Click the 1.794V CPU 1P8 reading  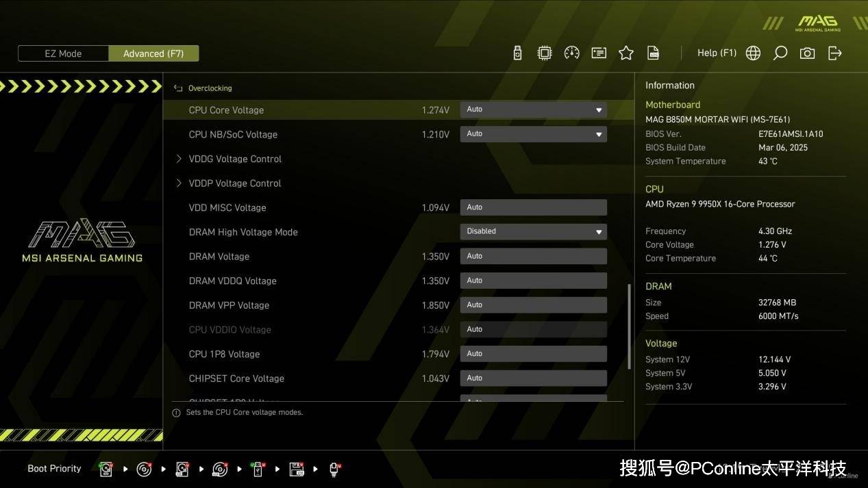pos(436,355)
